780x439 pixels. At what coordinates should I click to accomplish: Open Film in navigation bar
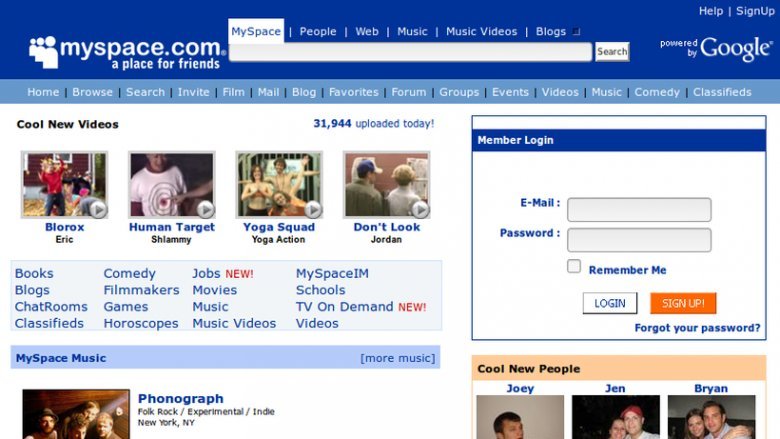(233, 92)
